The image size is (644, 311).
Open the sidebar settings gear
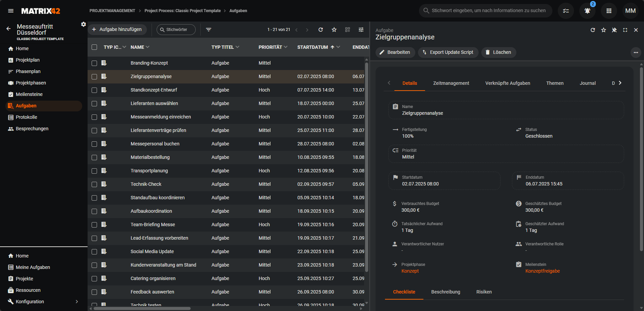84,24
